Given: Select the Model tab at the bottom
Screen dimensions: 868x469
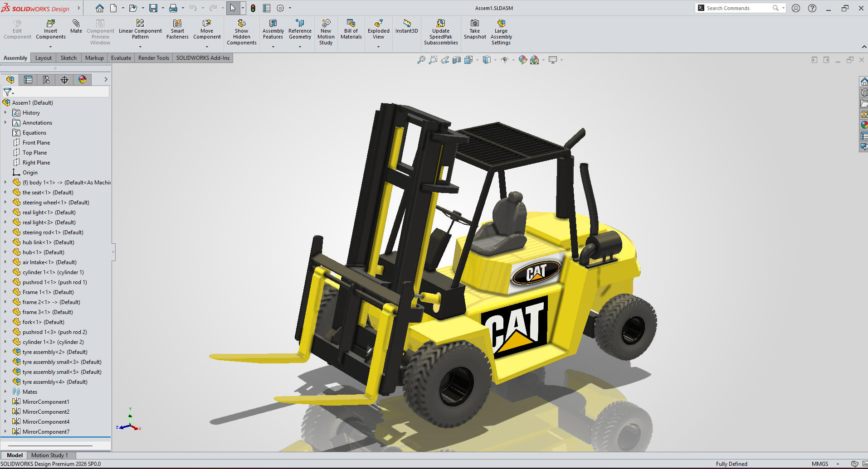Looking at the screenshot, I should pos(15,455).
